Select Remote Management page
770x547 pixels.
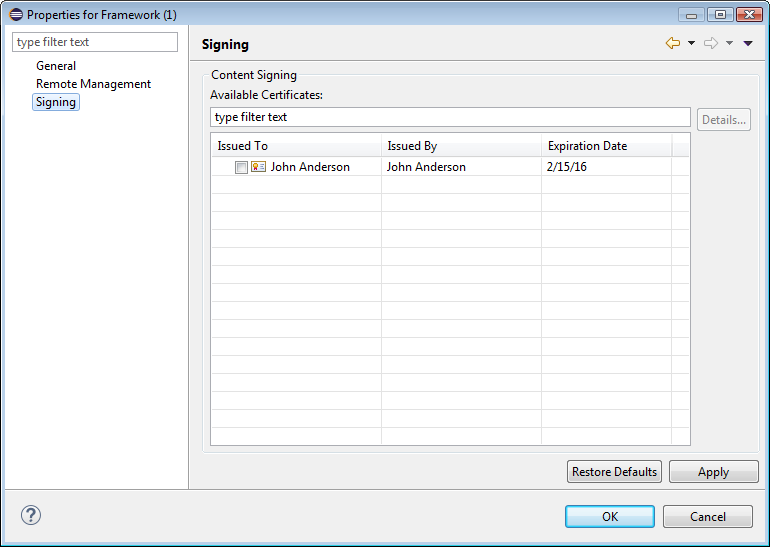93,84
